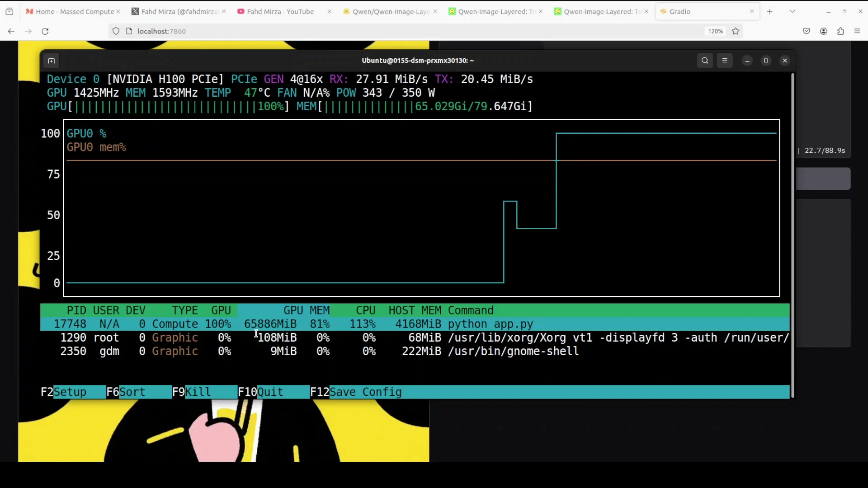Expand the list all tabs chevron
The height and width of the screenshot is (488, 868).
click(x=792, y=11)
